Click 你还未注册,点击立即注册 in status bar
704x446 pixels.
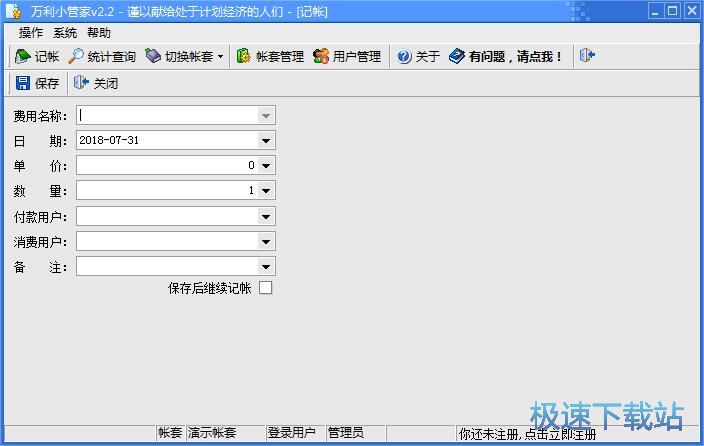527,434
